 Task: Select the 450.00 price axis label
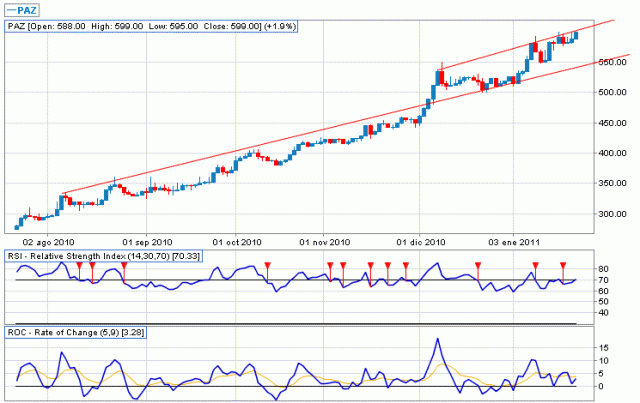coord(612,123)
